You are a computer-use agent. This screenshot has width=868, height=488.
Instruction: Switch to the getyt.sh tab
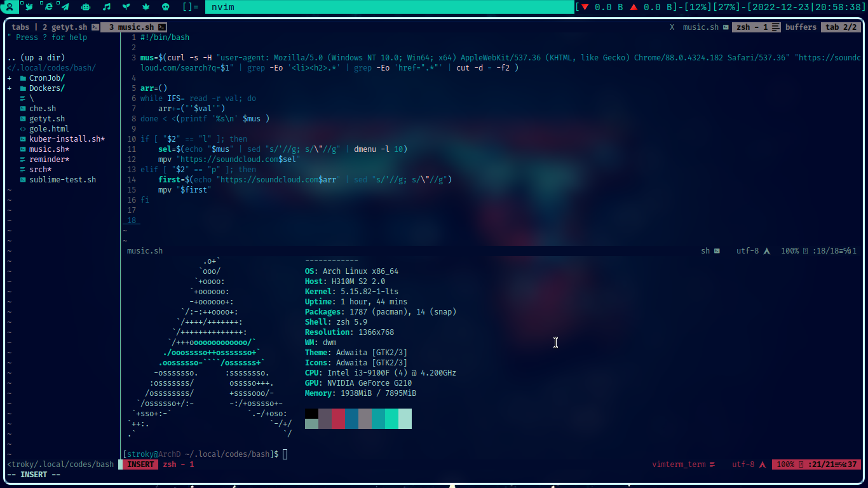65,27
